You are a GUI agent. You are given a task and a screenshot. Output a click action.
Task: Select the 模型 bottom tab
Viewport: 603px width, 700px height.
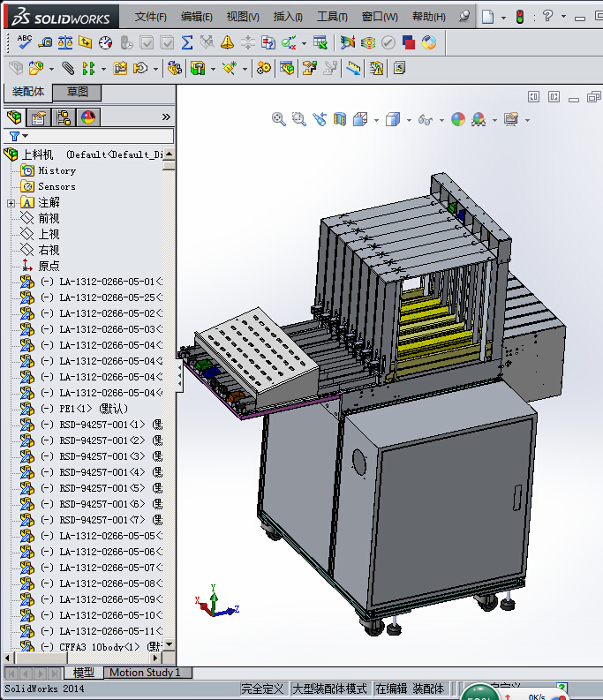click(84, 673)
